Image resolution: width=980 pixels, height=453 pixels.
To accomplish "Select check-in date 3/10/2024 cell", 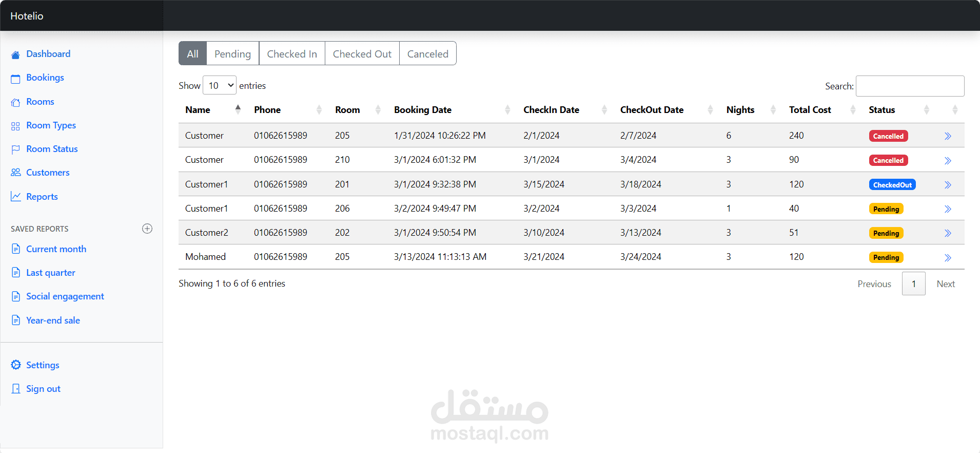I will coord(544,233).
